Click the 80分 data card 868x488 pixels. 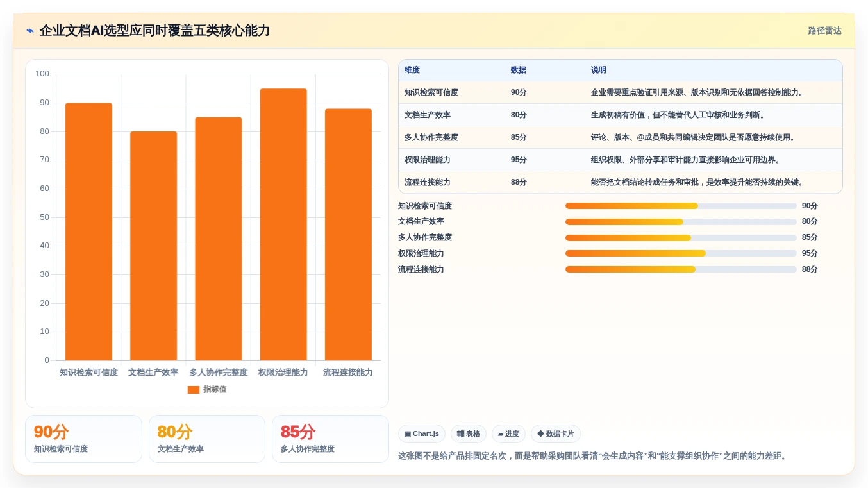pyautogui.click(x=207, y=439)
